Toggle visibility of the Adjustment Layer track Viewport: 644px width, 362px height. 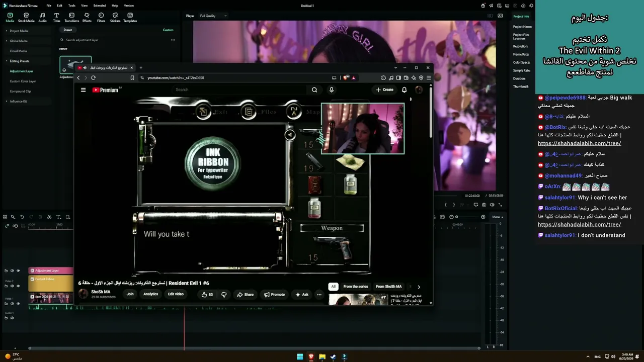click(x=18, y=270)
